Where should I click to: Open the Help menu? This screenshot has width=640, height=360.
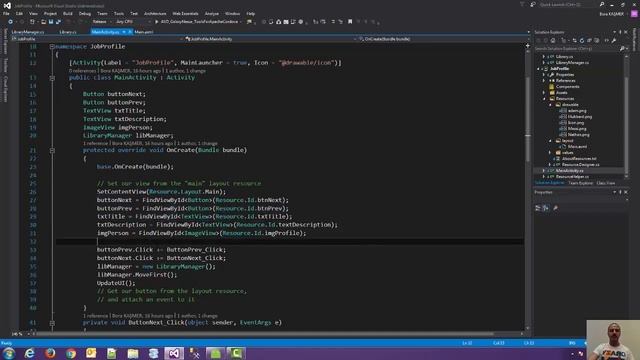(251, 13)
